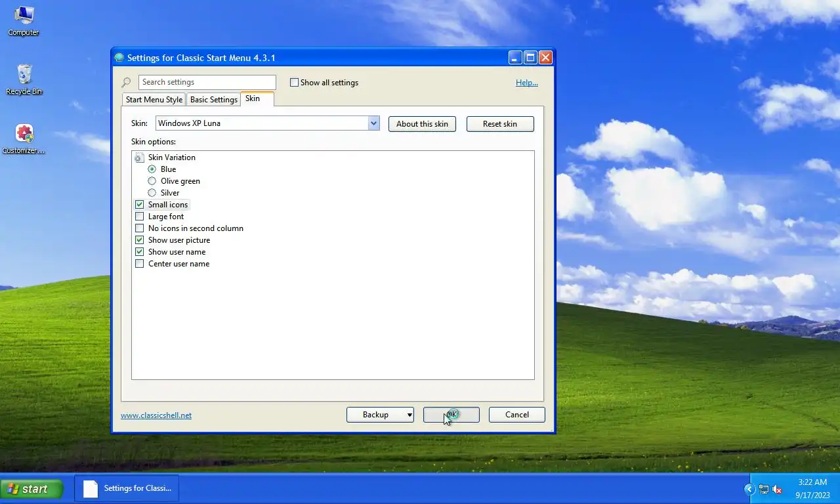Uncheck Show user picture
This screenshot has height=504, width=840.
(x=139, y=240)
